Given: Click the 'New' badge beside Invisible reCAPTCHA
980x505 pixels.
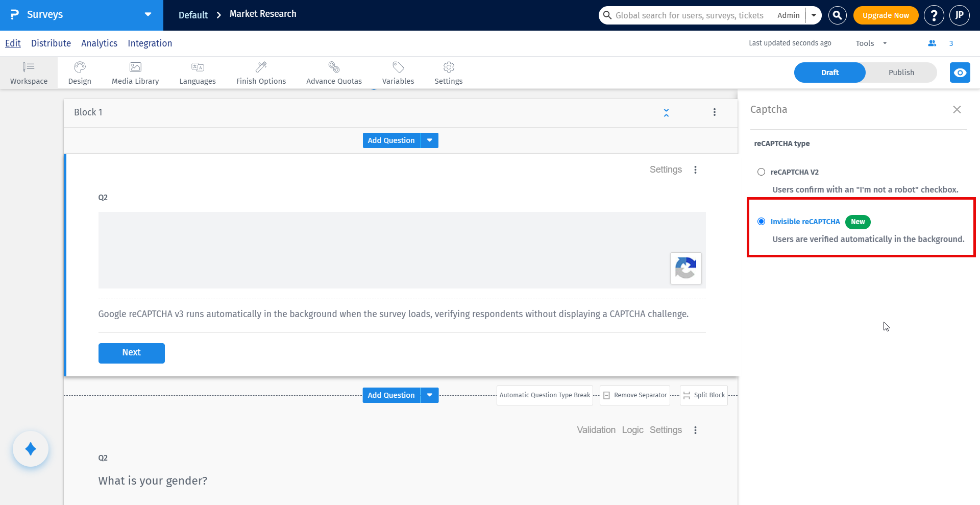Looking at the screenshot, I should 857,222.
